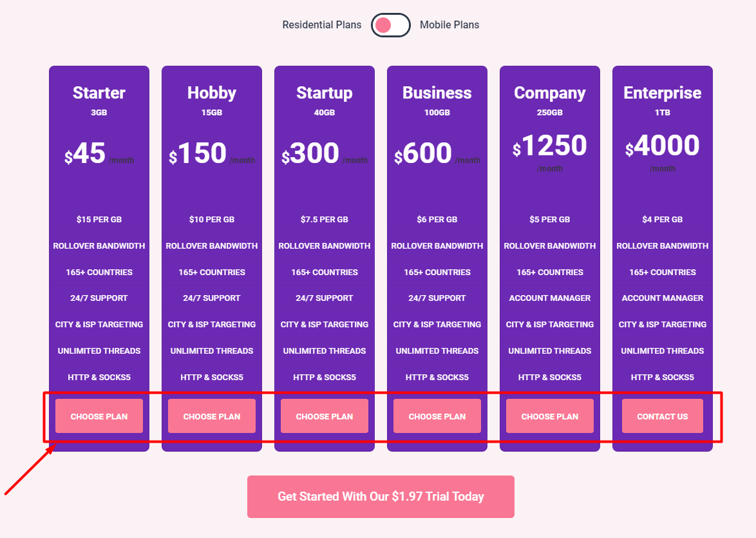Click Contact Us under Enterprise plan
The width and height of the screenshot is (756, 538).
click(x=663, y=416)
